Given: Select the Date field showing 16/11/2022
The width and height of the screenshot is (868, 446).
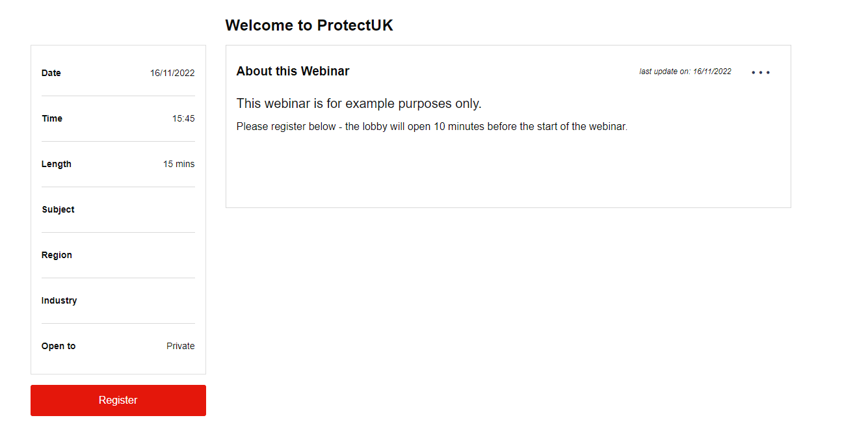Looking at the screenshot, I should click(172, 73).
